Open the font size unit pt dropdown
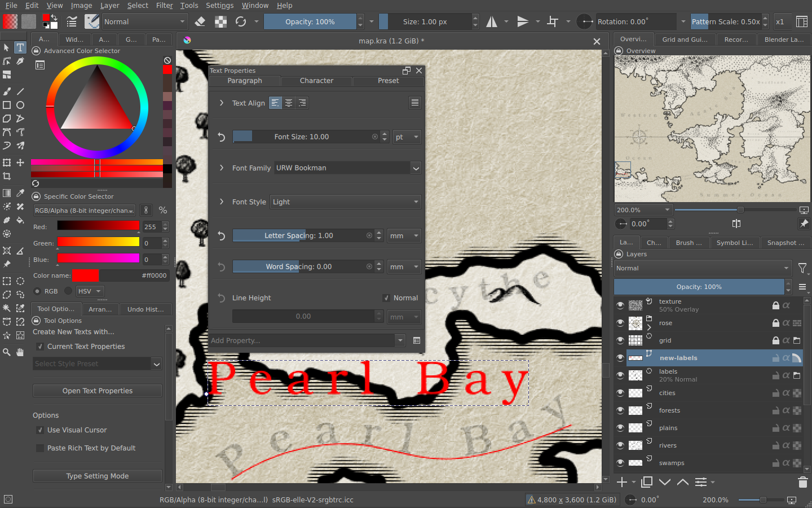This screenshot has width=812, height=508. pos(407,137)
